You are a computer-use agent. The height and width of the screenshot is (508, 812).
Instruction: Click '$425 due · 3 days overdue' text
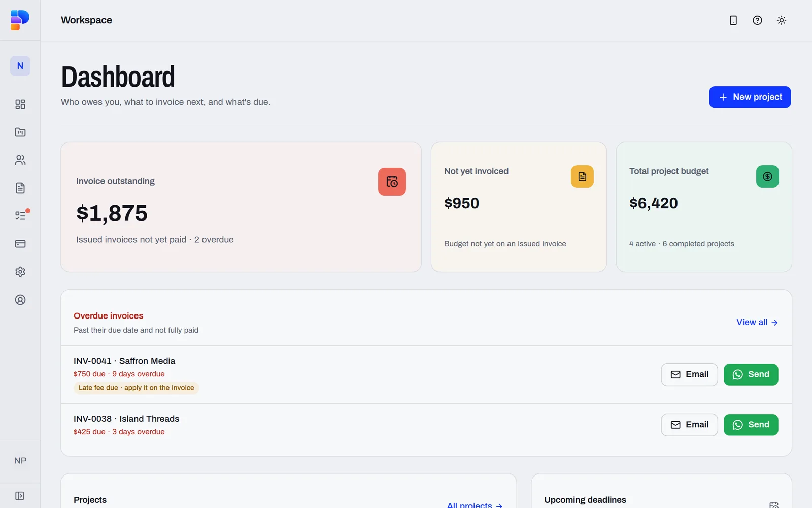(x=119, y=432)
